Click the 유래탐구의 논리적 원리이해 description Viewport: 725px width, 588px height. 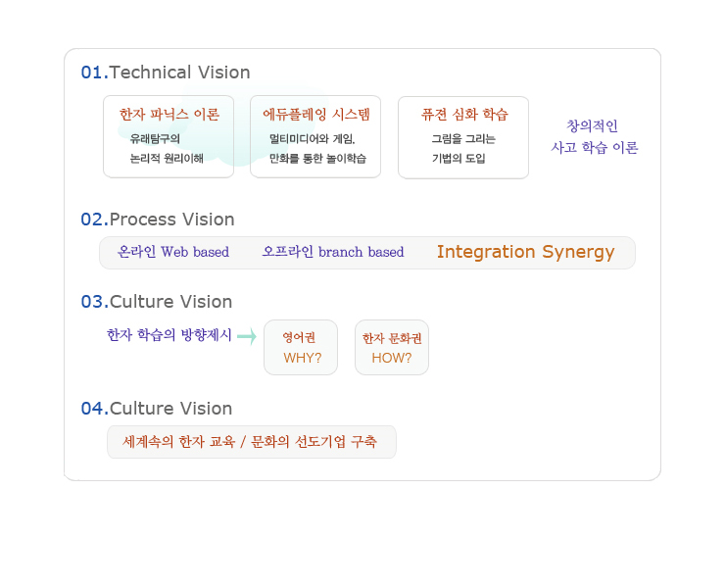pyautogui.click(x=167, y=149)
